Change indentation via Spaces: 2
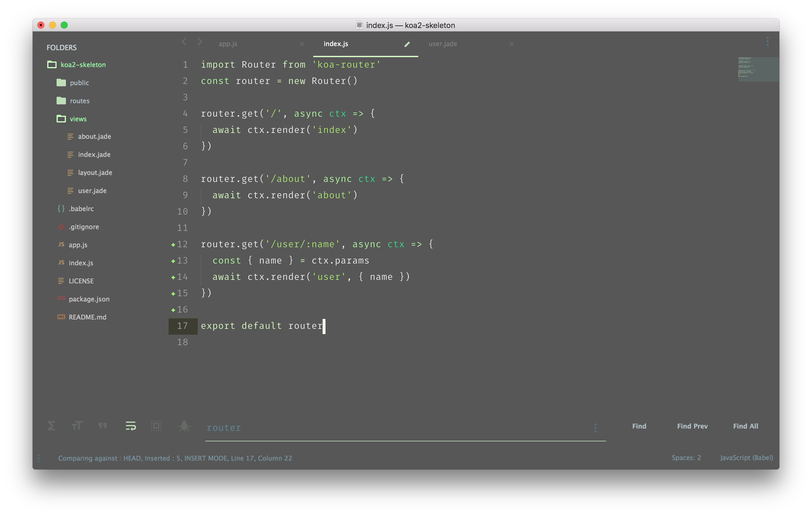Viewport: 812px width, 516px height. tap(686, 458)
